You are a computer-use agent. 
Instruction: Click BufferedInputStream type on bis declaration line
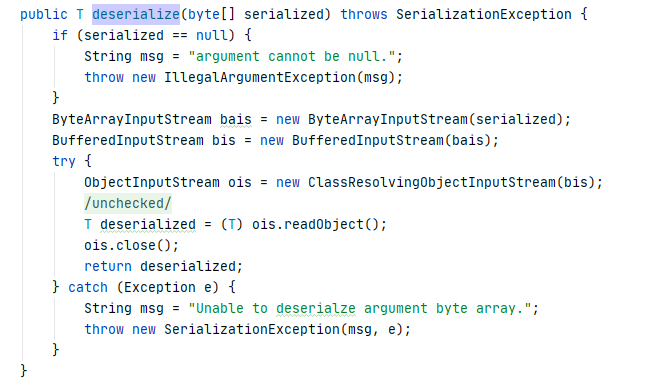(x=128, y=140)
